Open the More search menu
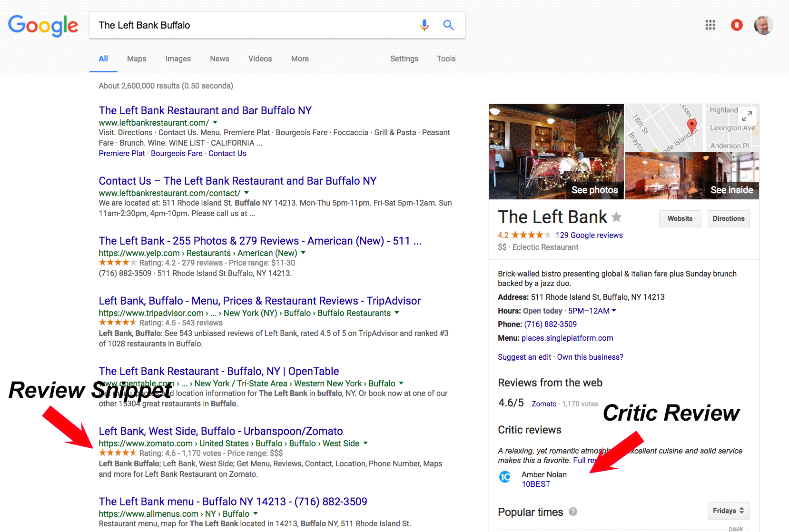The height and width of the screenshot is (532, 789). pyautogui.click(x=300, y=59)
